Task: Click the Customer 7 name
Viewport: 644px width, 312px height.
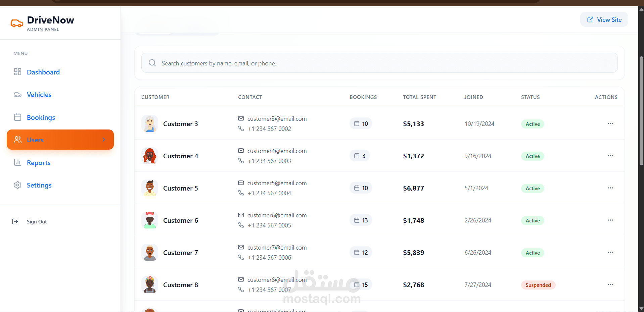Action: [x=181, y=253]
